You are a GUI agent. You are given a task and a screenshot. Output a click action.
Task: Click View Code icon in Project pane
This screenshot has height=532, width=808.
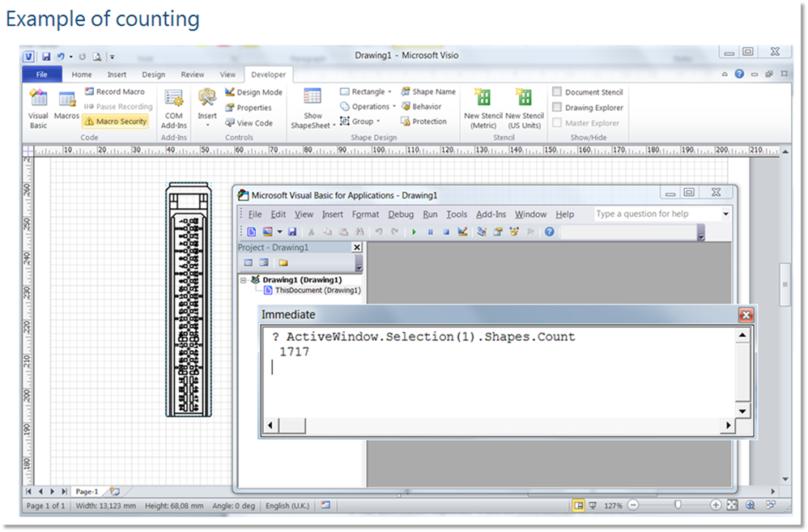[249, 263]
